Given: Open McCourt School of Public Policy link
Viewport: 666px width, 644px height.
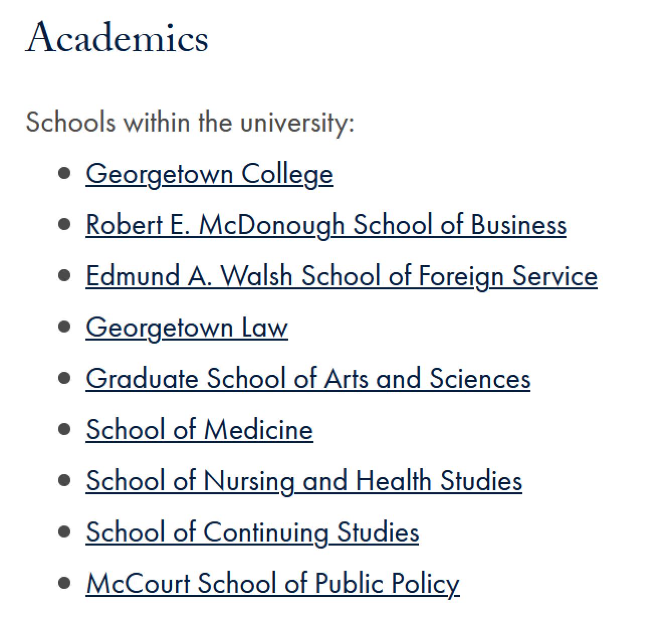Looking at the screenshot, I should point(273,584).
